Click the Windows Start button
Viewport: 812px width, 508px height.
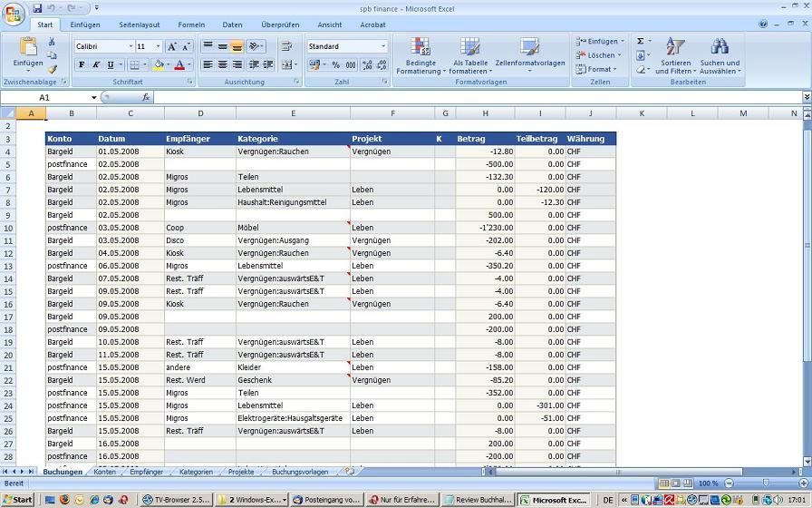click(18, 500)
